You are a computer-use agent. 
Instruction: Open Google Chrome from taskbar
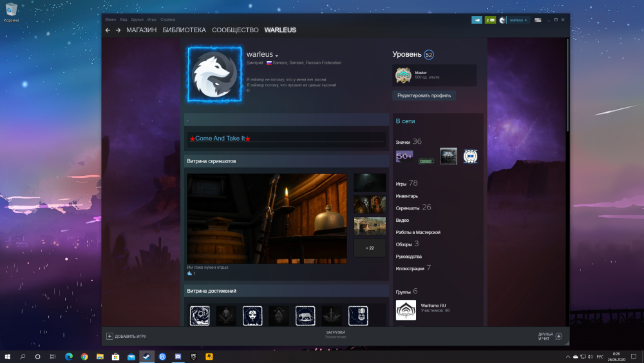click(84, 357)
